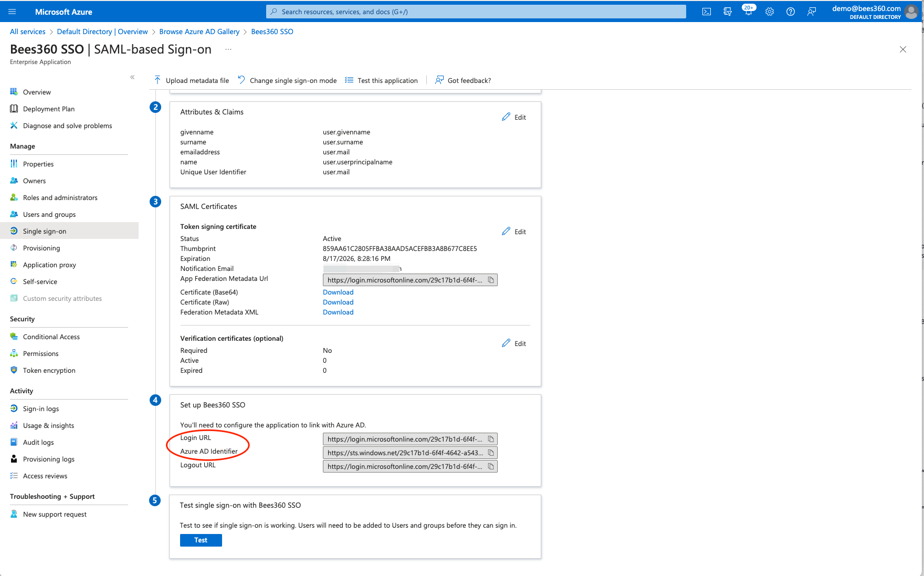Download the Certificate (Raw)
This screenshot has height=576, width=924.
click(x=338, y=302)
